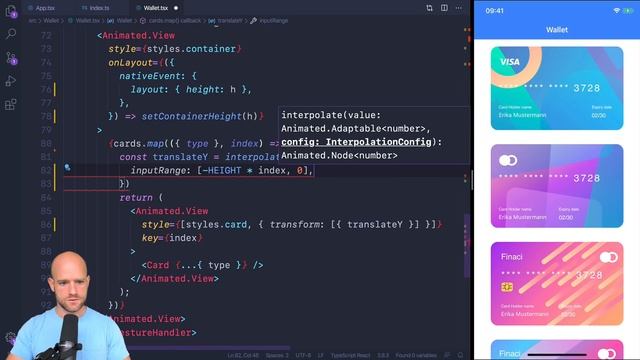Click the vertical editor scrollbar
This screenshot has width=640, height=360.
point(467,245)
